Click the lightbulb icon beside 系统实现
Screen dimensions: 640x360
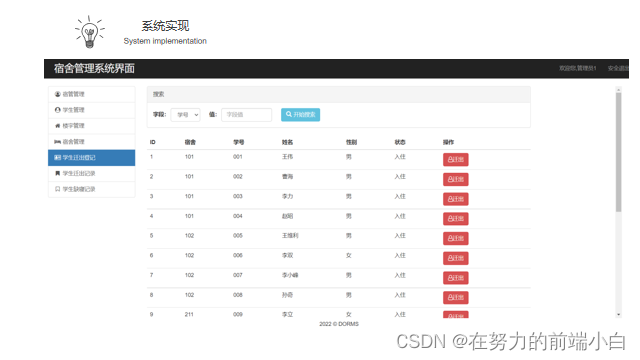point(90,32)
